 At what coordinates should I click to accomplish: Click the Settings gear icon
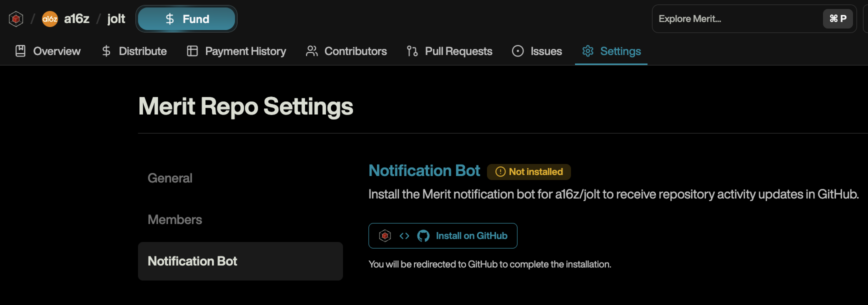(x=588, y=51)
